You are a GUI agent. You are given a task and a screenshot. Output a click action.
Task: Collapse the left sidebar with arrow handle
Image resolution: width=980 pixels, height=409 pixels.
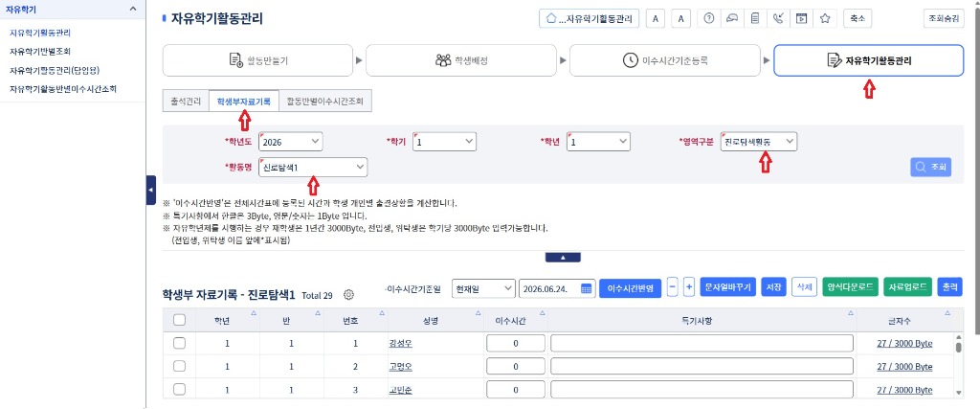coord(150,190)
